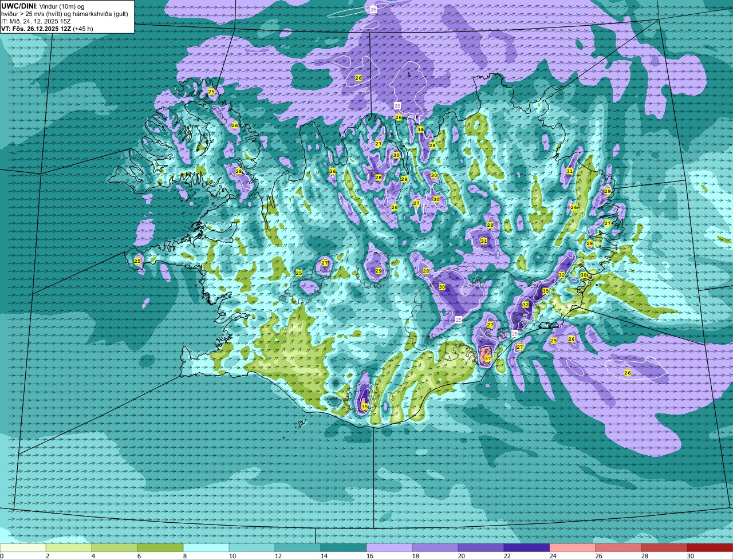Click the legend scale tick label "26"
The height and width of the screenshot is (560, 733).
click(x=599, y=556)
